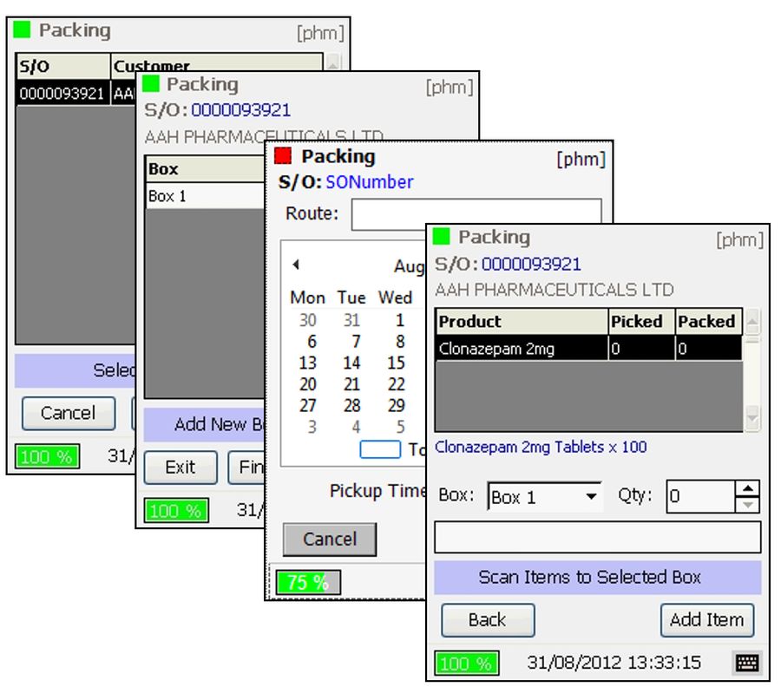Select sales order 0000093921 row

tap(62, 94)
